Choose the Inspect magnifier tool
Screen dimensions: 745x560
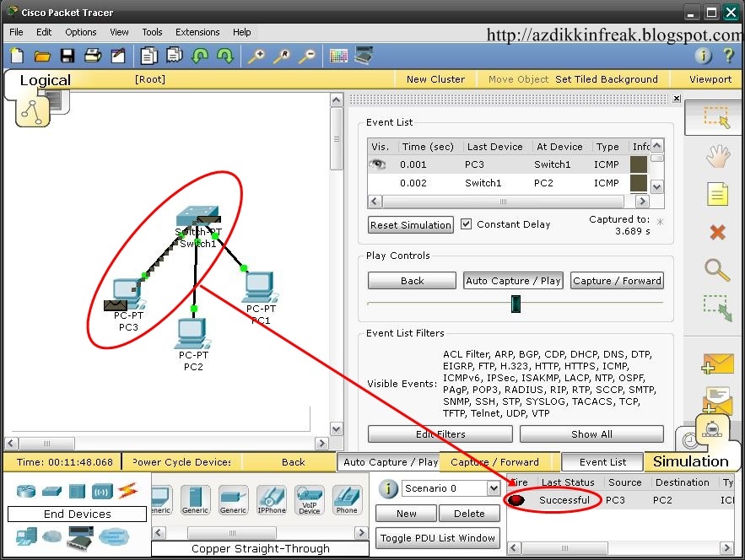(717, 270)
